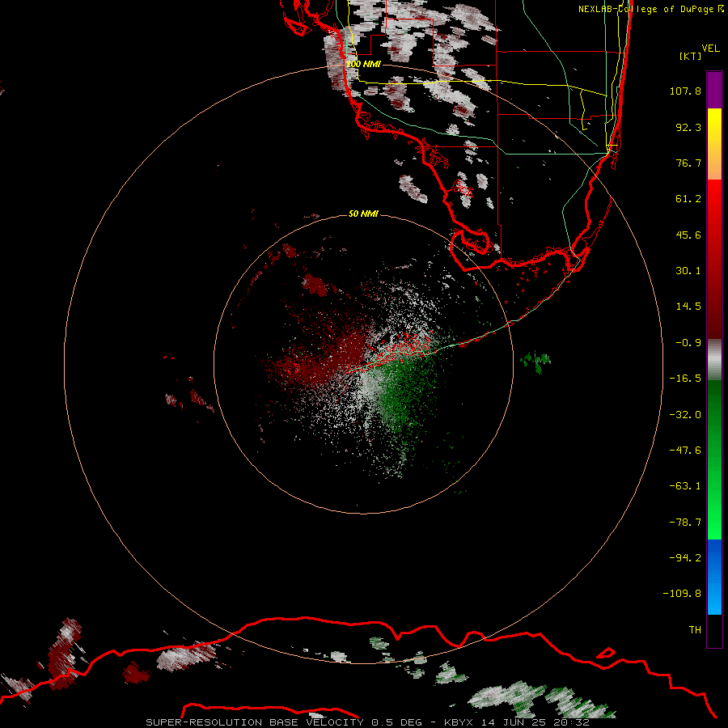Click the -94.2 legend value

pyautogui.click(x=685, y=557)
